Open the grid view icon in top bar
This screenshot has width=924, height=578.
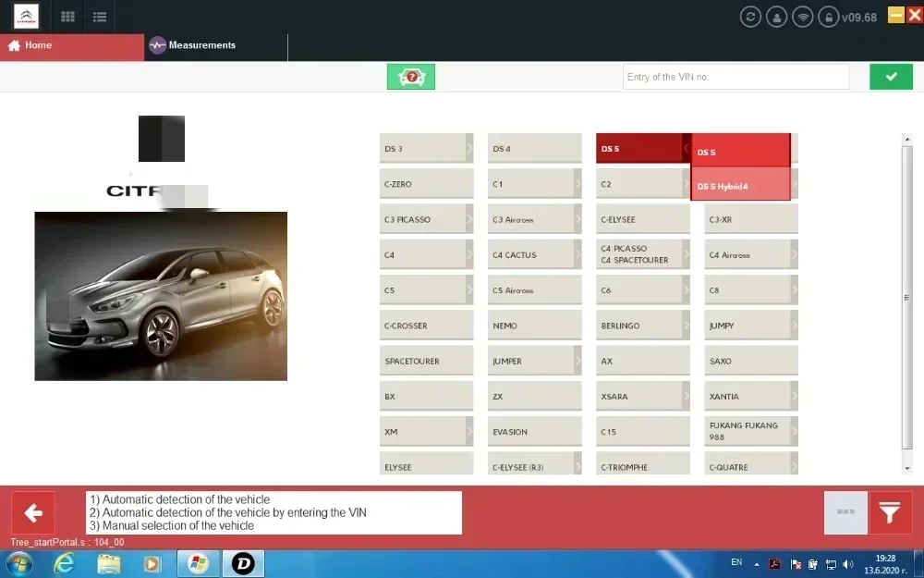[67, 17]
